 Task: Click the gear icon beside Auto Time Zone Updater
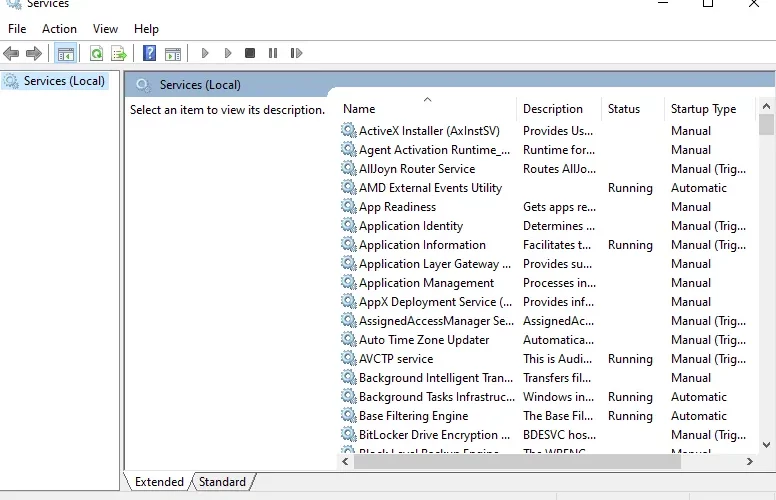tap(348, 340)
